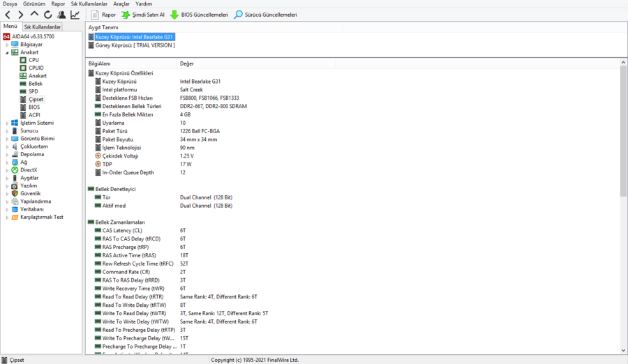Click the Çokluortam speaker icon
Screen dimensions: 628x364
pyautogui.click(x=15, y=146)
